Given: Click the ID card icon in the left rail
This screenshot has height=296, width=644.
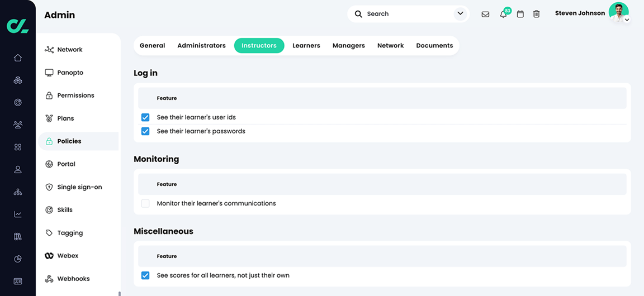Looking at the screenshot, I should (x=18, y=281).
